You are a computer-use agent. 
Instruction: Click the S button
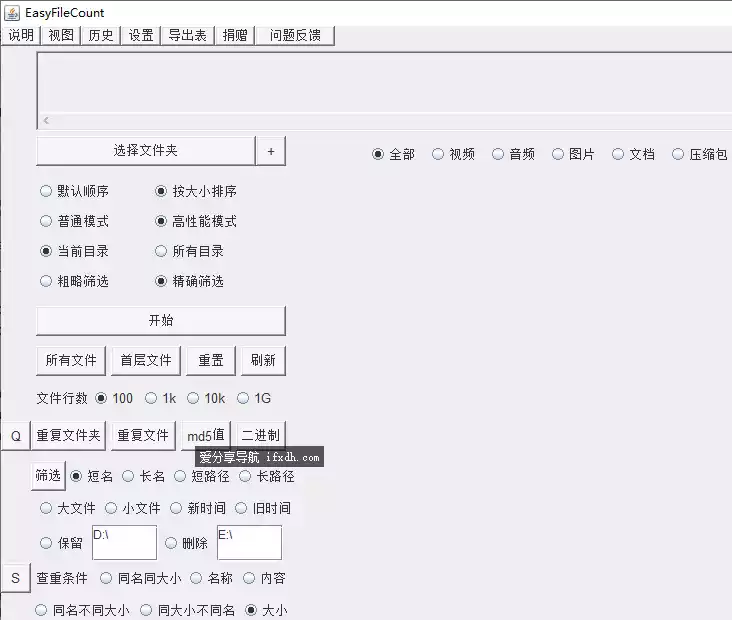pos(16,578)
